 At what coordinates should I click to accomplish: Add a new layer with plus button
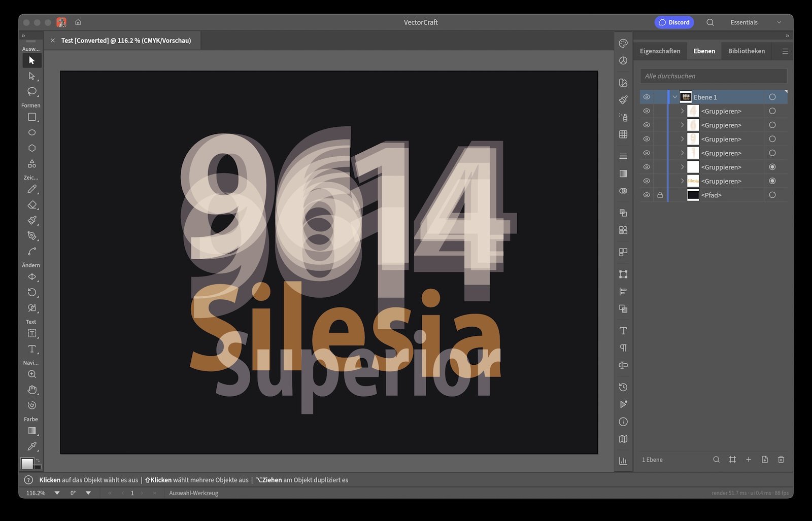pyautogui.click(x=749, y=460)
